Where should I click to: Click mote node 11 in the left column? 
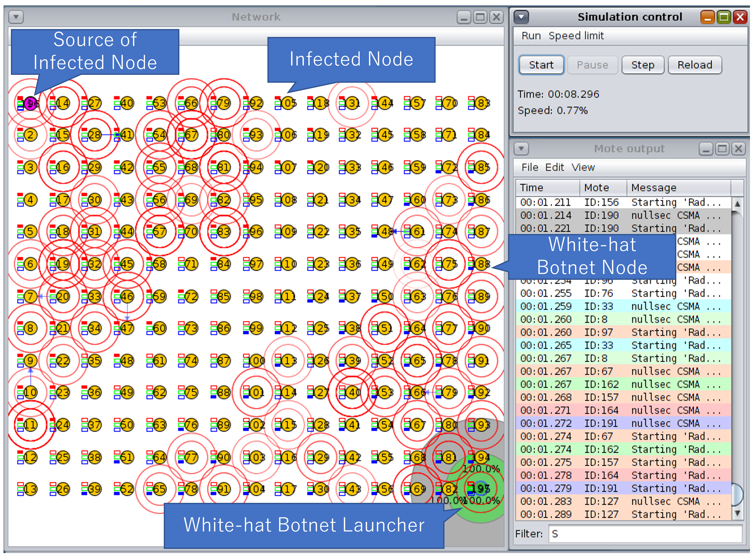click(x=30, y=425)
